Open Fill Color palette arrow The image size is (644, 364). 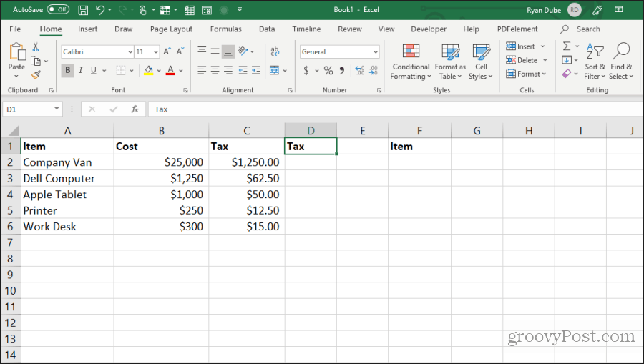[x=159, y=71]
